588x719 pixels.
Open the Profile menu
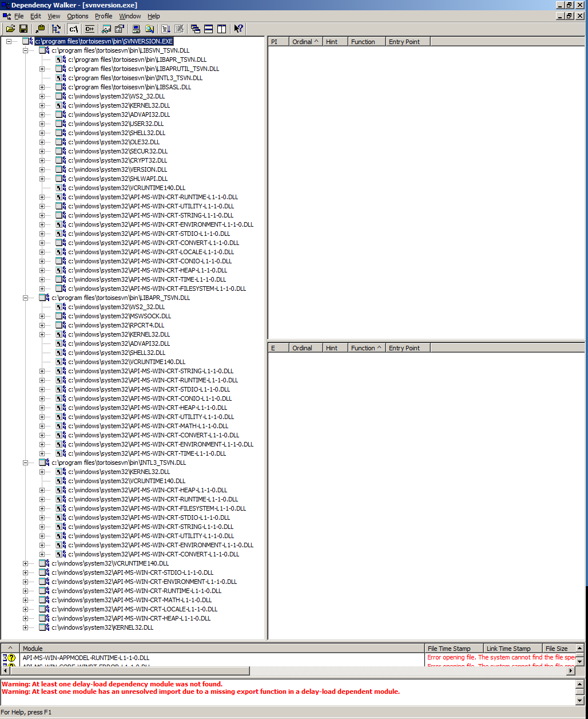[104, 16]
